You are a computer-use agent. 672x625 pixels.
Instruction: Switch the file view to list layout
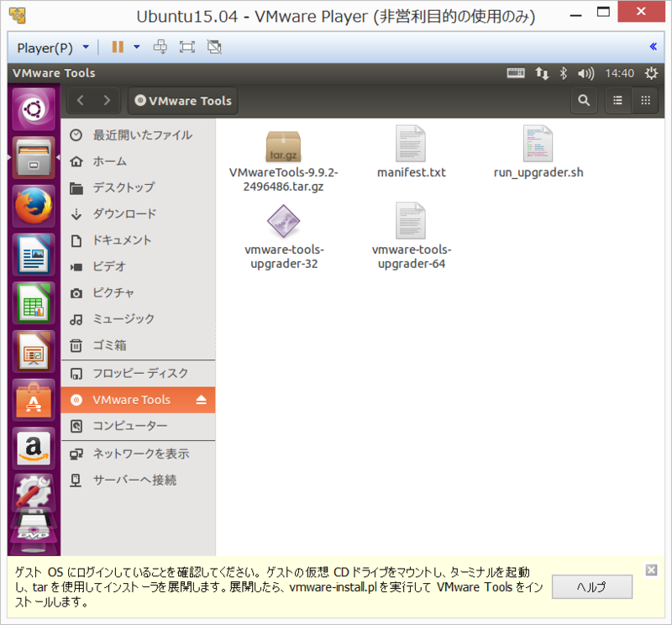coord(618,100)
